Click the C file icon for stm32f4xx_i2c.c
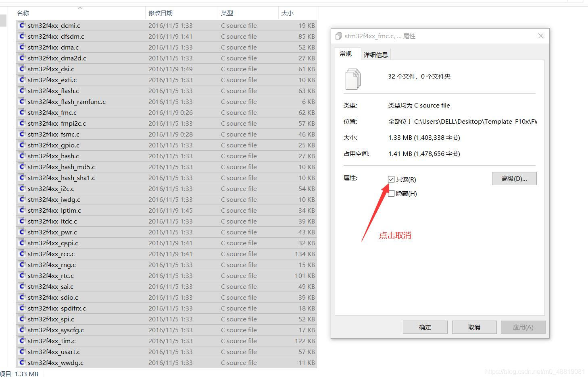The width and height of the screenshot is (588, 379). tap(22, 188)
